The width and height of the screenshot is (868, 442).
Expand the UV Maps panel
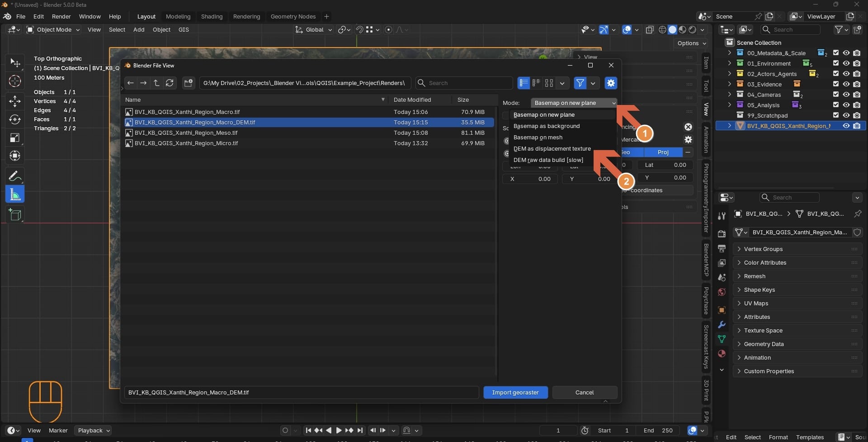(797, 303)
